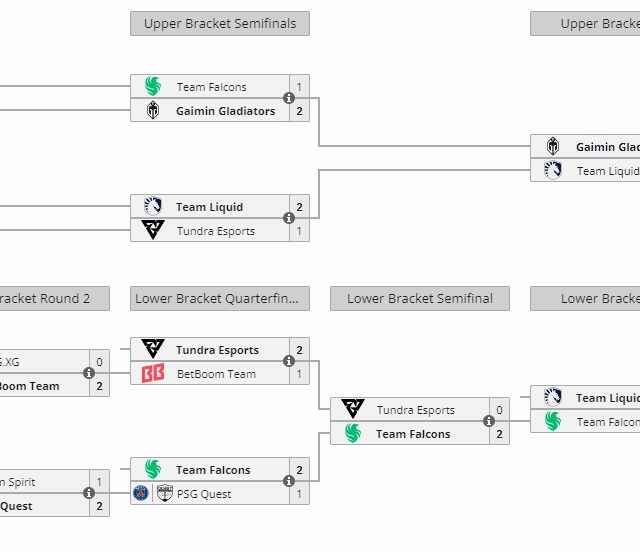Select the Lower Bracket Quarterfinal header

click(x=220, y=298)
